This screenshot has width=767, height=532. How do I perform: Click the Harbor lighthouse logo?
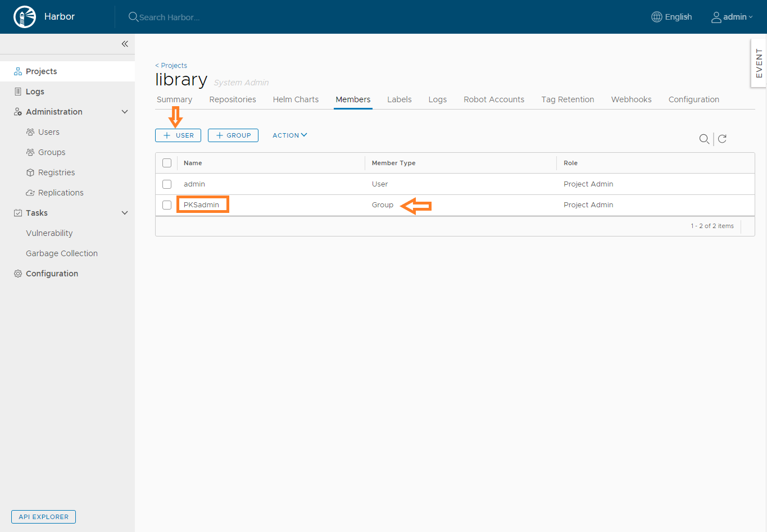25,17
